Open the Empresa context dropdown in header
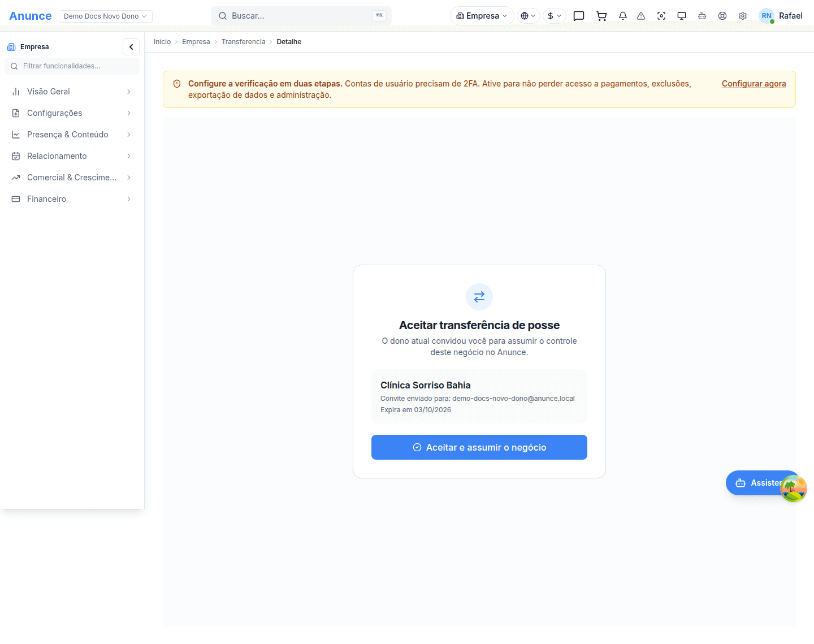Image resolution: width=814 pixels, height=644 pixels. click(x=482, y=16)
